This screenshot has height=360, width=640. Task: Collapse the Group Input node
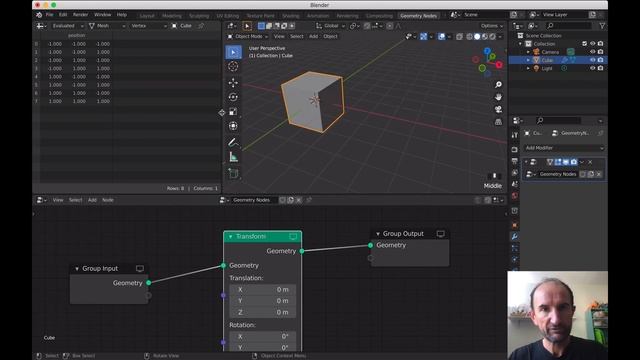[77, 269]
